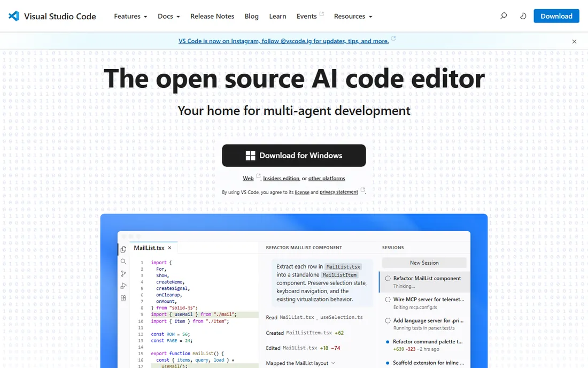This screenshot has width=588, height=368.
Task: Click the external link icon after privacy statement
Action: click(x=362, y=189)
